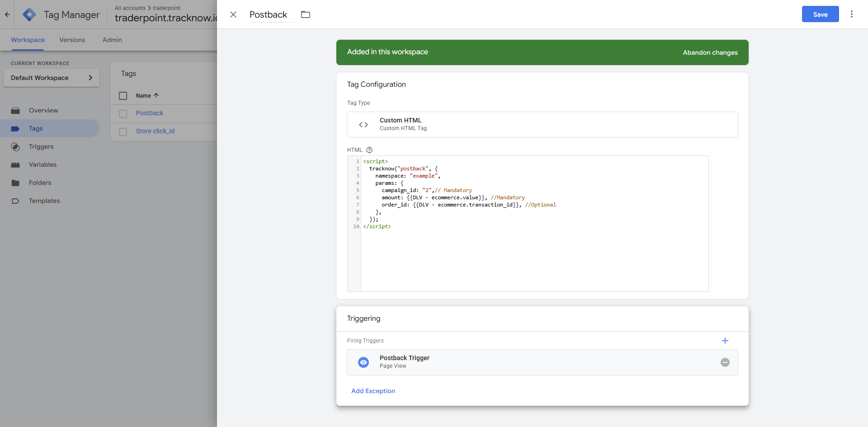Click the Tag Manager logo

coord(29,14)
